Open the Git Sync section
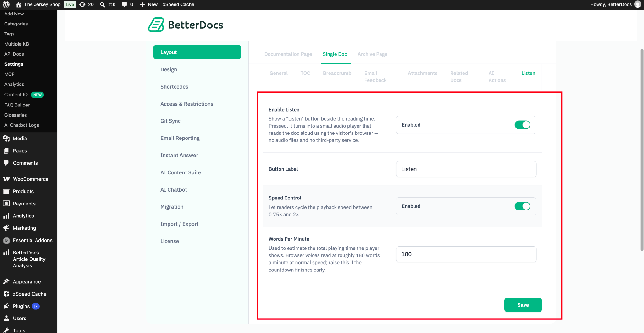The height and width of the screenshot is (333, 644). (170, 121)
